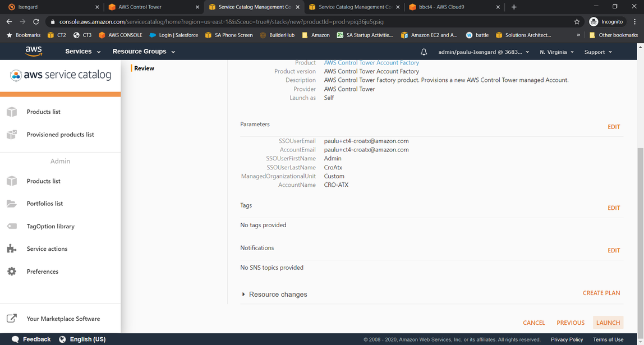This screenshot has width=644, height=345.
Task: Close the bbct4 - AWS Cloud9 tab
Action: click(498, 7)
